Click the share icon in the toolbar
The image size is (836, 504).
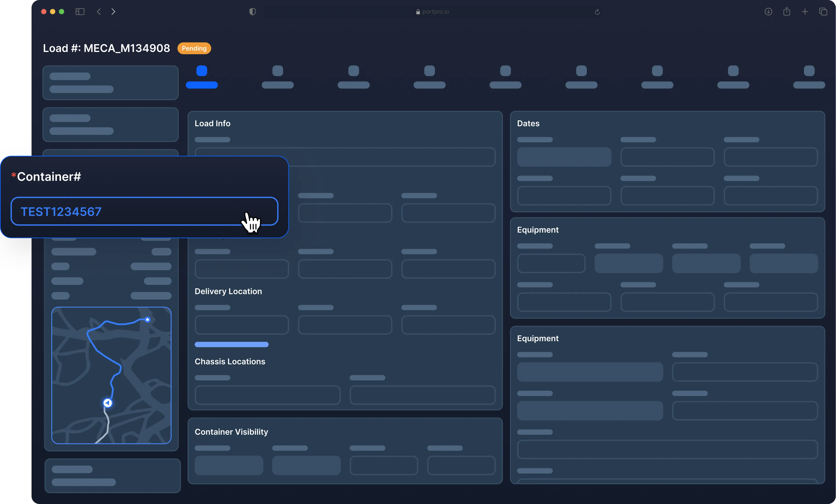(787, 12)
